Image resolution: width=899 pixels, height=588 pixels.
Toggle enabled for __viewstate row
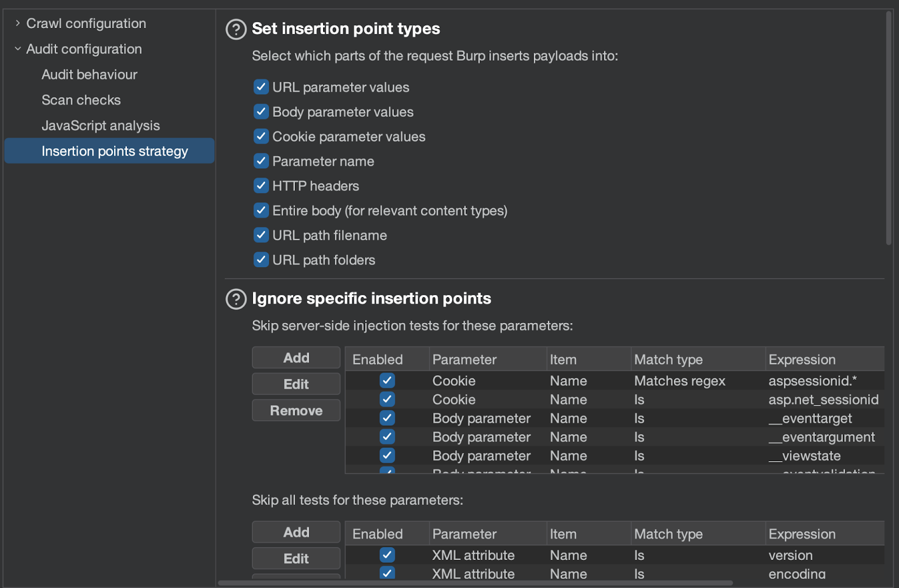pyautogui.click(x=387, y=455)
